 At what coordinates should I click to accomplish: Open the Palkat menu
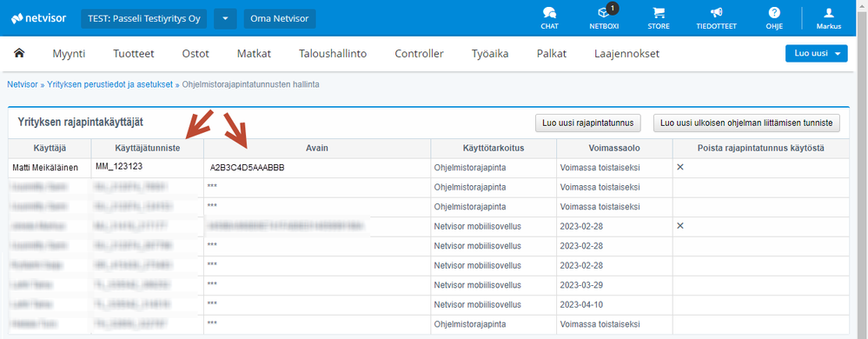pyautogui.click(x=552, y=54)
